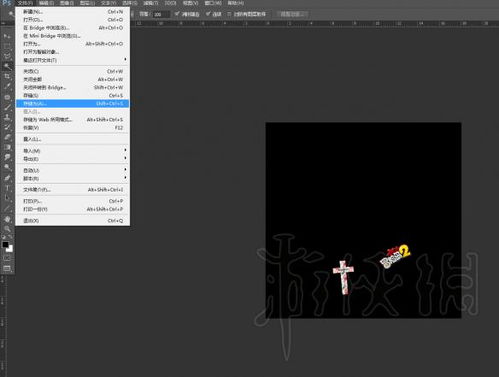Choose 打开为智能对象... entry
Image resolution: width=499 pixels, height=377 pixels.
tap(73, 52)
